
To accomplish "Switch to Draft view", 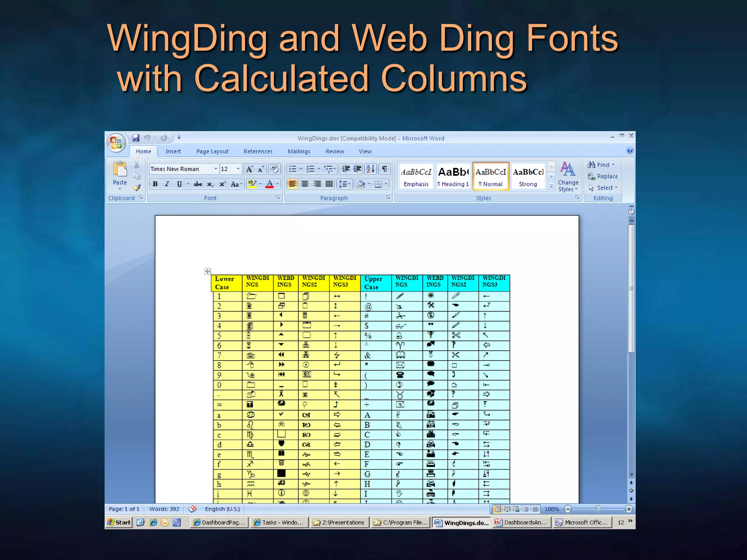I will 535,509.
